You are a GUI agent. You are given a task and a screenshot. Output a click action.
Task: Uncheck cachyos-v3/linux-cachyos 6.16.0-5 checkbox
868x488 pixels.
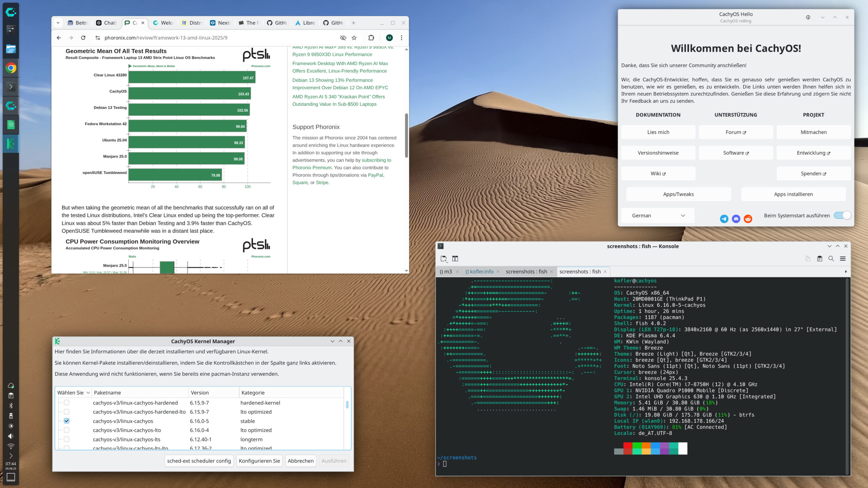pyautogui.click(x=66, y=421)
